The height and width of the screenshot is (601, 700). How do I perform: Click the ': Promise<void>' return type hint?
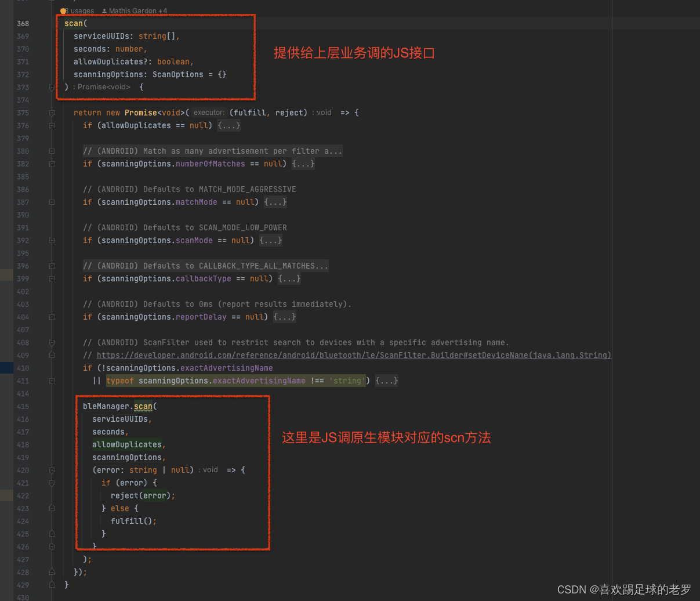point(102,87)
